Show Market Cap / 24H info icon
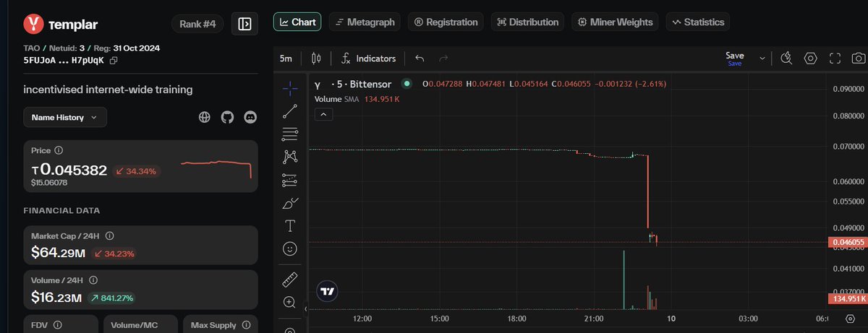Image resolution: width=868 pixels, height=333 pixels. [109, 235]
